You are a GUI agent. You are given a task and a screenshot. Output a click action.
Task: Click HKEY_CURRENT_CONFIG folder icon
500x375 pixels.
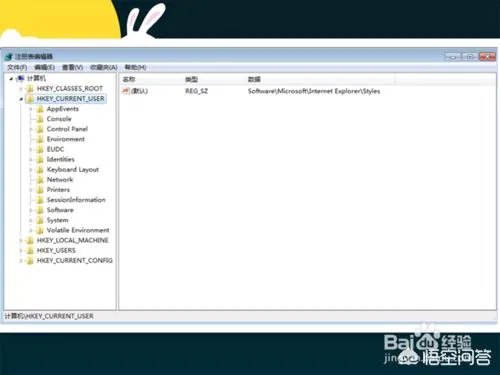click(x=30, y=261)
